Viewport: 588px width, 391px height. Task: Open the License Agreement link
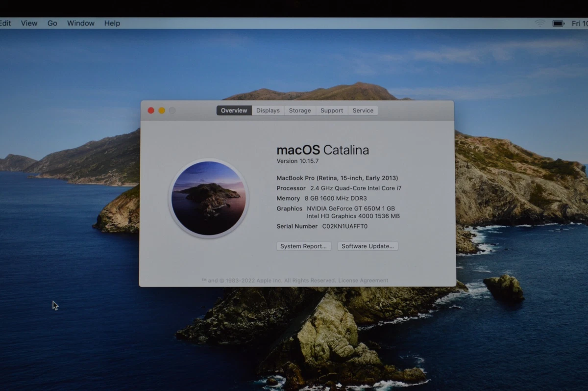point(363,281)
